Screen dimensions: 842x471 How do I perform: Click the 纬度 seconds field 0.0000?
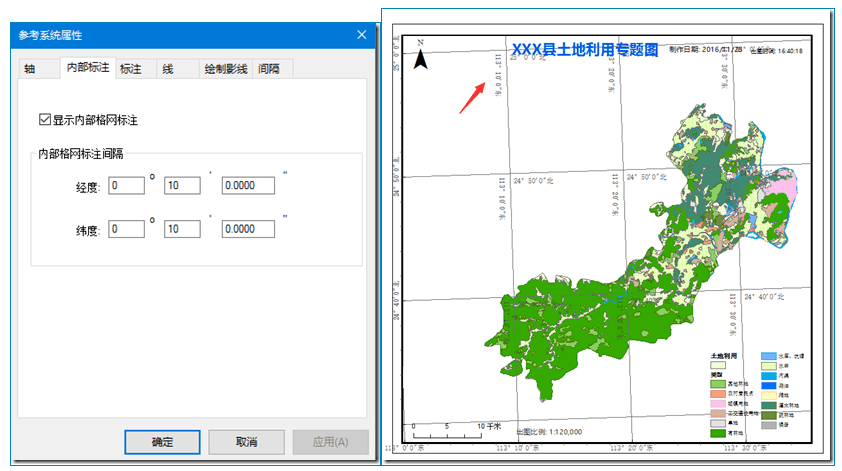[x=248, y=229]
